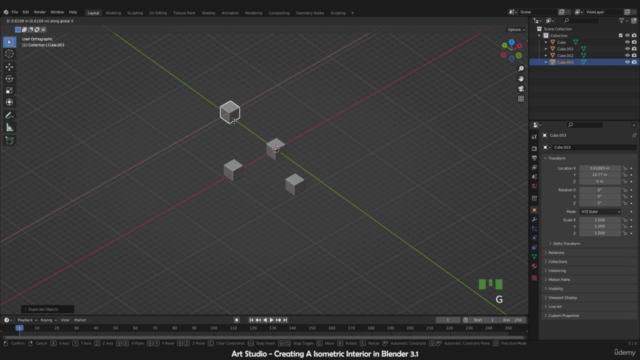Open the Modifier properties wrench tab
Screen dimensions: 640x360
534,219
